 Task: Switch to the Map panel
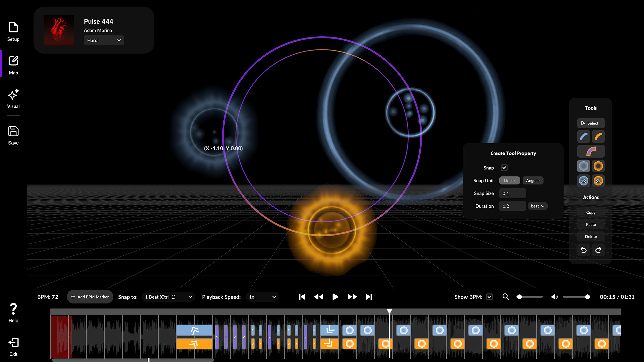(x=13, y=65)
